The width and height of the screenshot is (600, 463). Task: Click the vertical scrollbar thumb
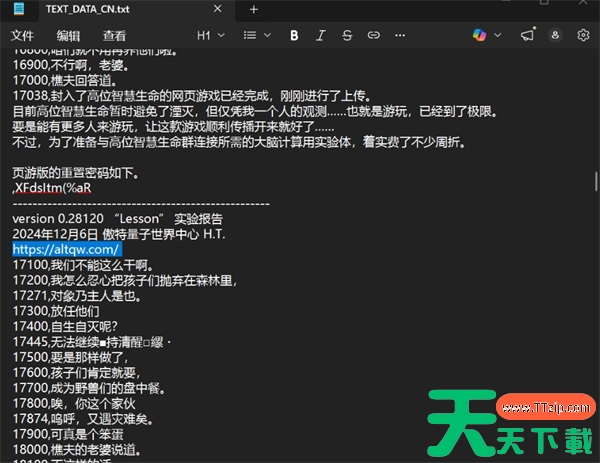[596, 181]
